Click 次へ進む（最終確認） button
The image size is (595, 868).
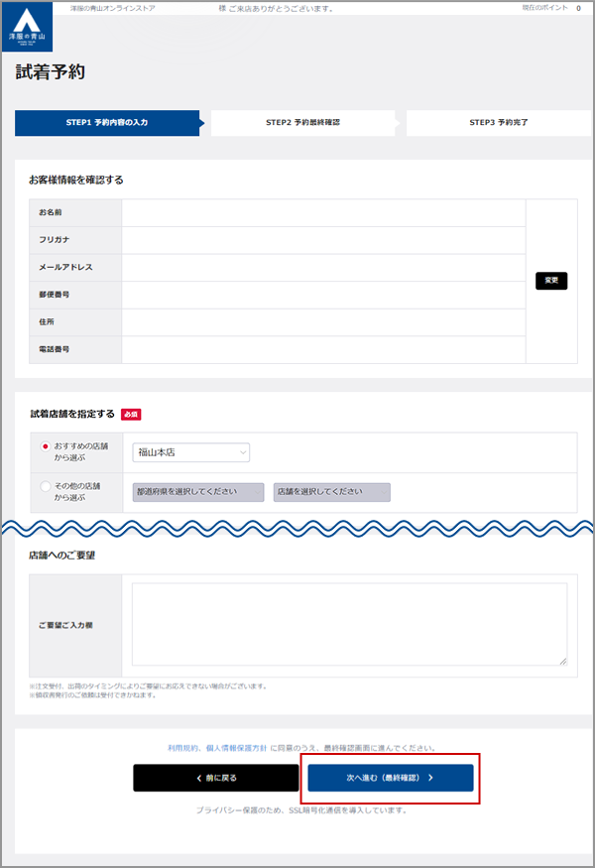(x=390, y=778)
